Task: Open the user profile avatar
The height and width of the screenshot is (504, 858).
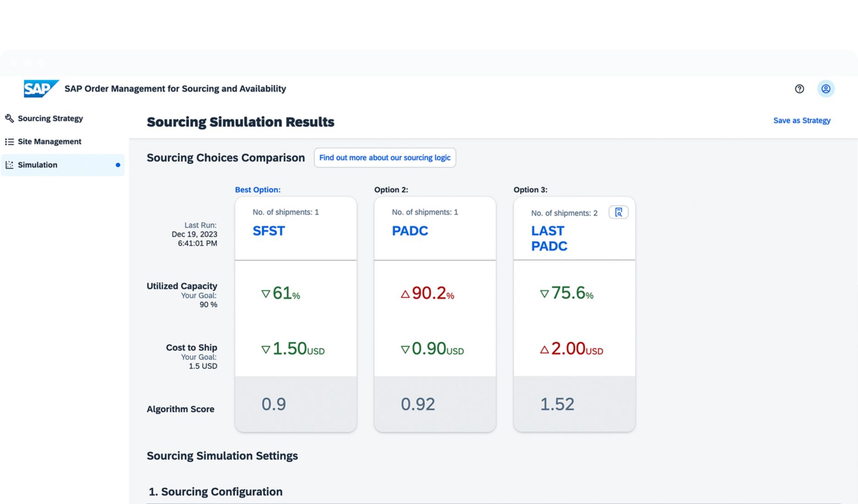Action: tap(825, 89)
